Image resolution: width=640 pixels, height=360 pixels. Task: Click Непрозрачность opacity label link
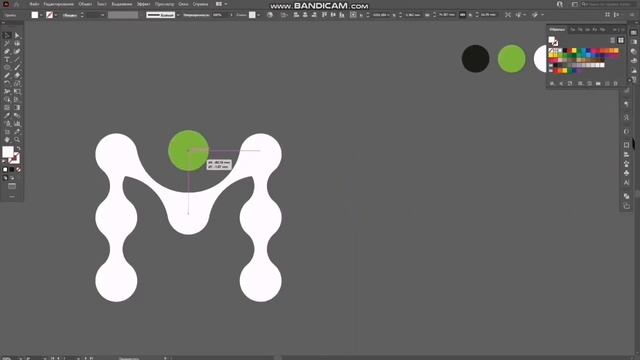point(196,15)
